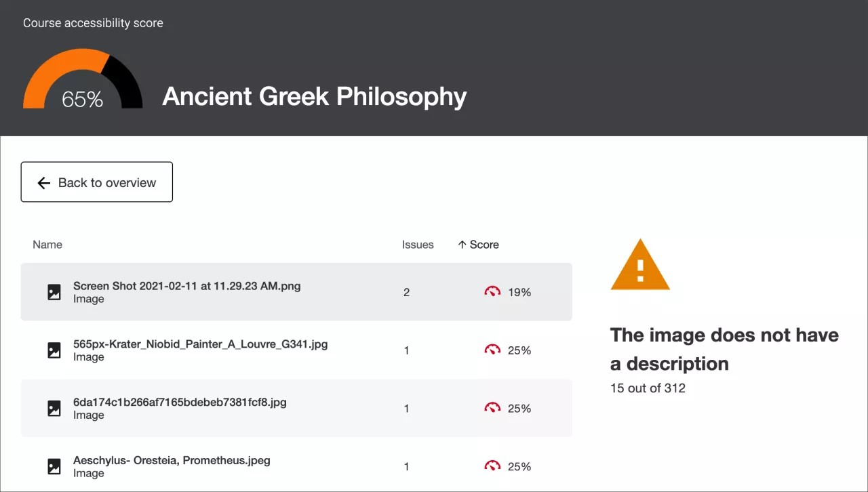Screen dimensions: 868x492
Task: Sort by the Issues column header
Action: [418, 245]
